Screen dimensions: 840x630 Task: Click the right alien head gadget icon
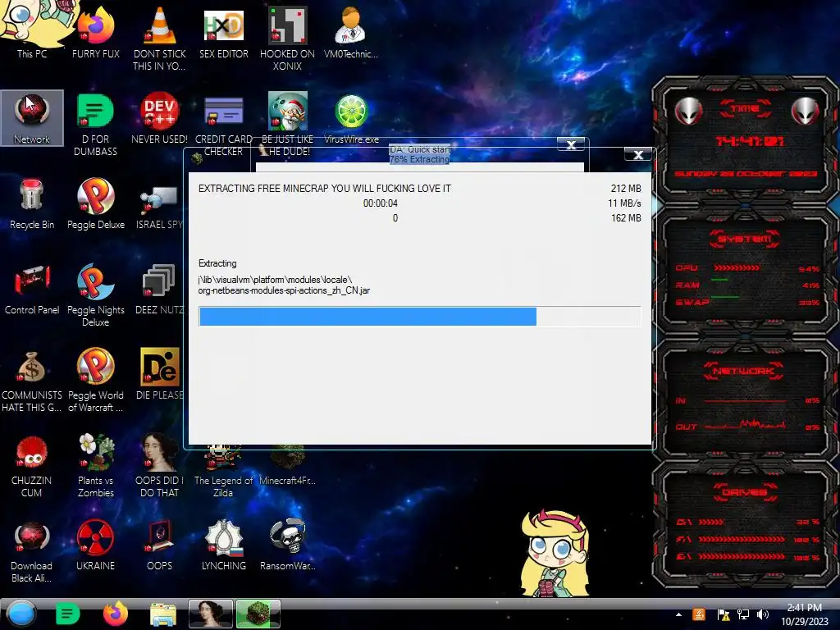click(x=806, y=111)
